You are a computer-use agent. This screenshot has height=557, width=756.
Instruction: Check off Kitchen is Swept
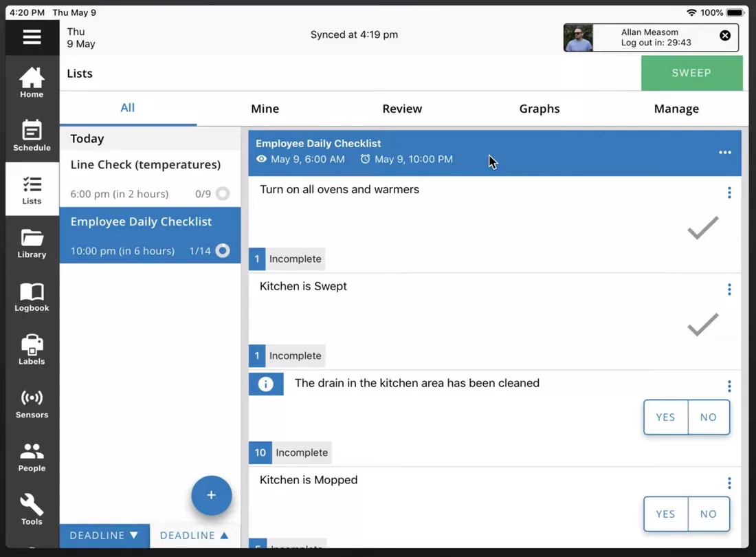(x=703, y=325)
